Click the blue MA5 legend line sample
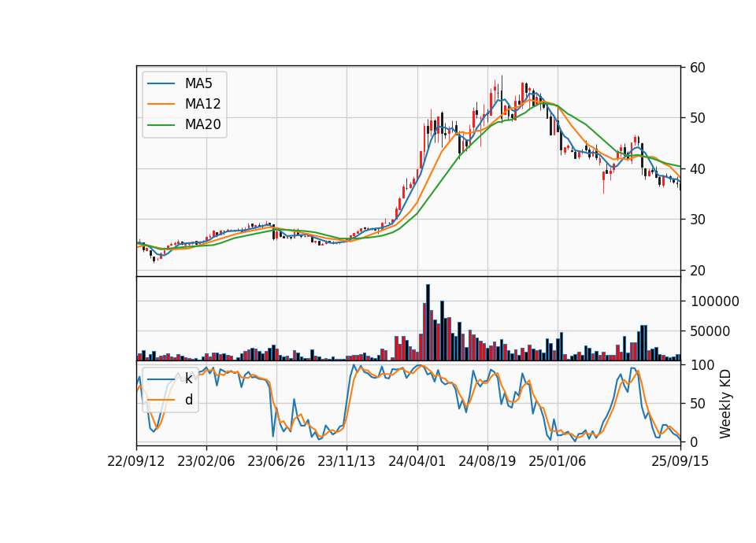 tap(161, 83)
